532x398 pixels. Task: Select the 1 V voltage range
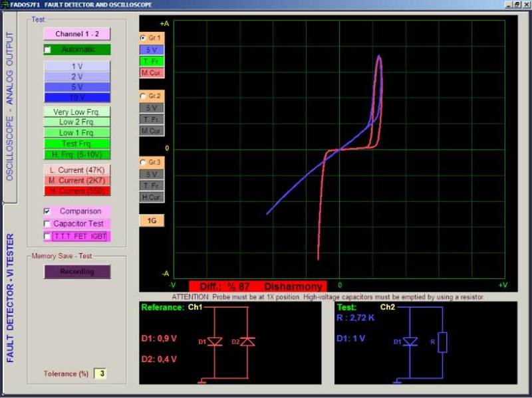click(77, 66)
